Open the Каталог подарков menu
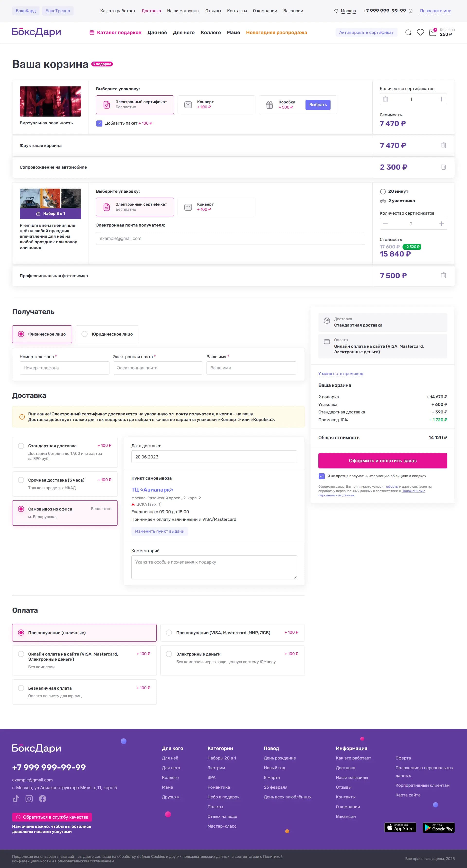 (115, 32)
